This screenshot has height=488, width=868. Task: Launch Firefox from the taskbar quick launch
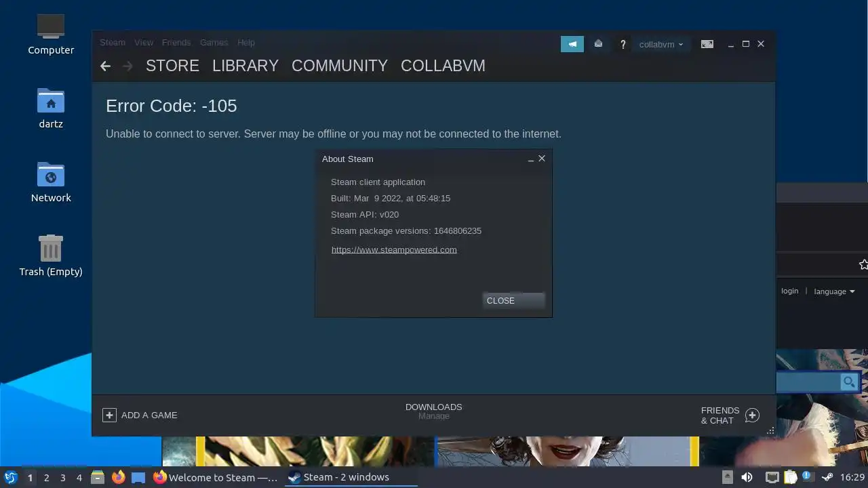(x=118, y=477)
